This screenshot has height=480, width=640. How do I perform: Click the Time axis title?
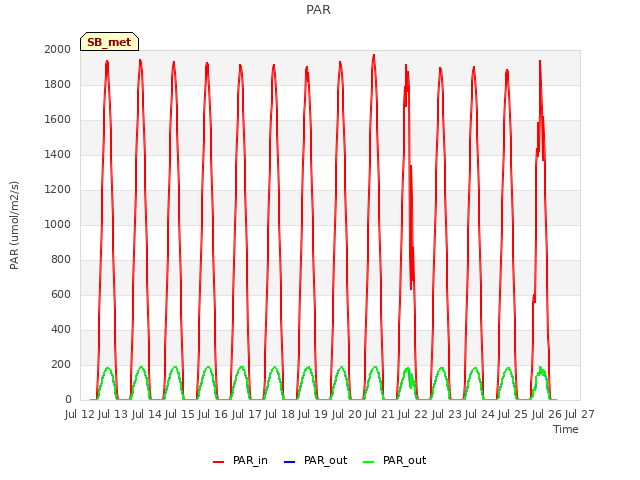(566, 429)
